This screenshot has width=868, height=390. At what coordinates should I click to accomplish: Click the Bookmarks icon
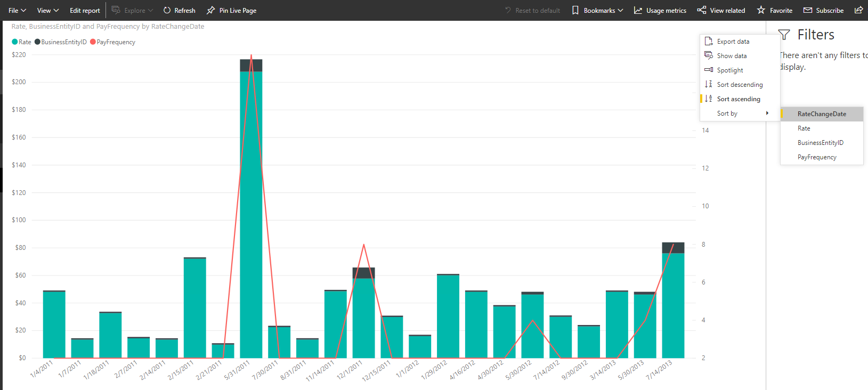tap(575, 10)
